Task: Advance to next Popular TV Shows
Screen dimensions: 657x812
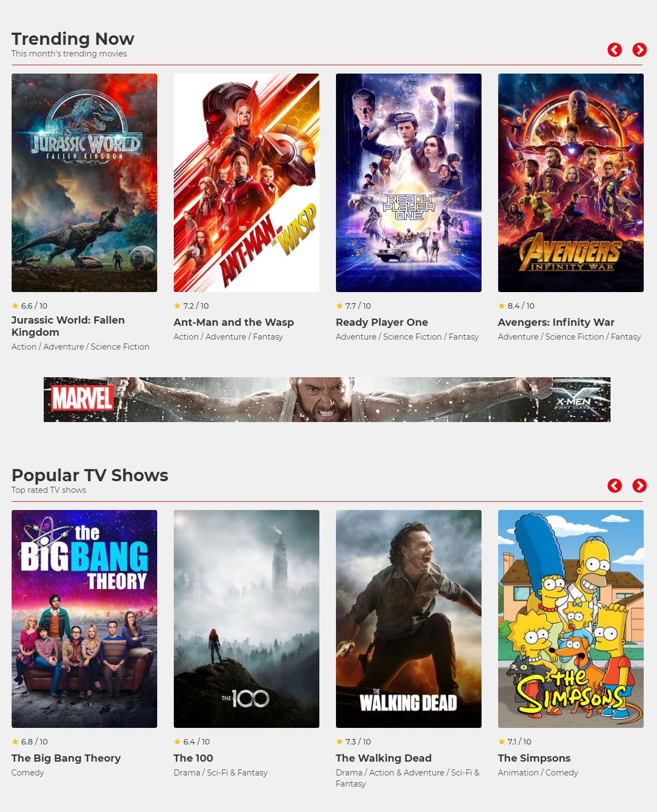Action: pyautogui.click(x=639, y=486)
